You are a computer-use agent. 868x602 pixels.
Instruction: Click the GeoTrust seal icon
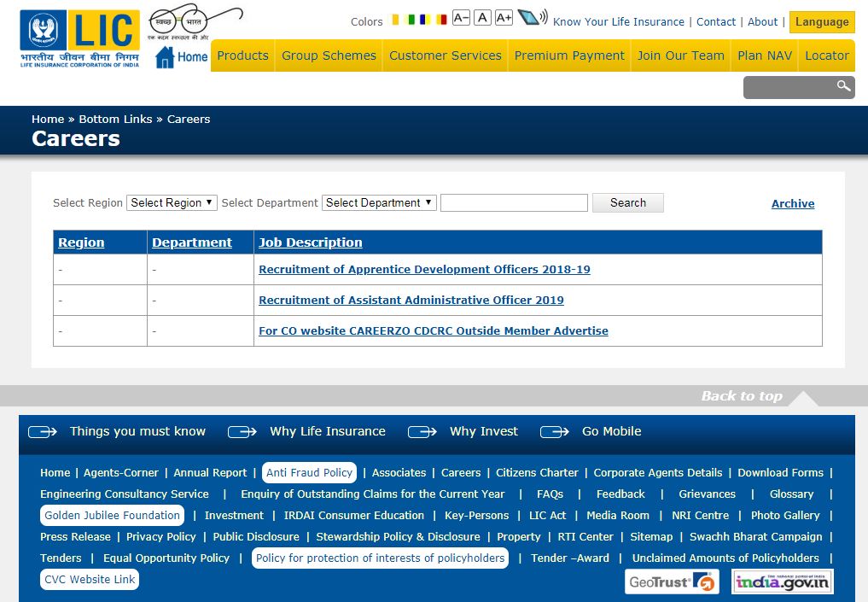click(672, 582)
